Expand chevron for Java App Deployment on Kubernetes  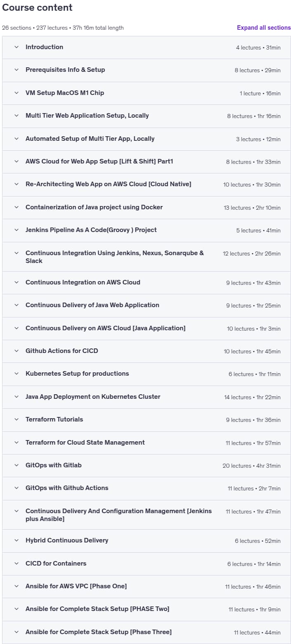pos(17,397)
